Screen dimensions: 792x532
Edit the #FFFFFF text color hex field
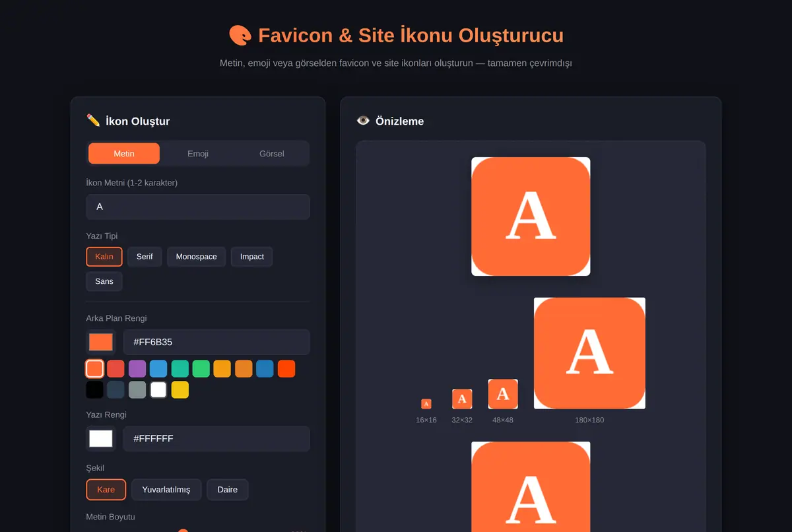pos(216,438)
